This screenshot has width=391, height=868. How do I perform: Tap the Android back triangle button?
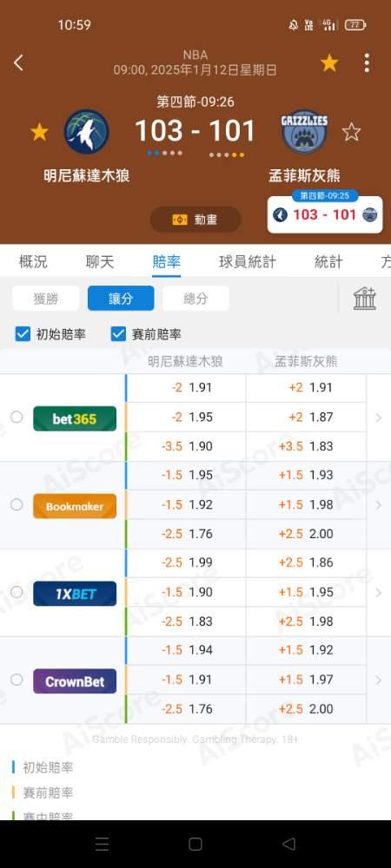288,845
